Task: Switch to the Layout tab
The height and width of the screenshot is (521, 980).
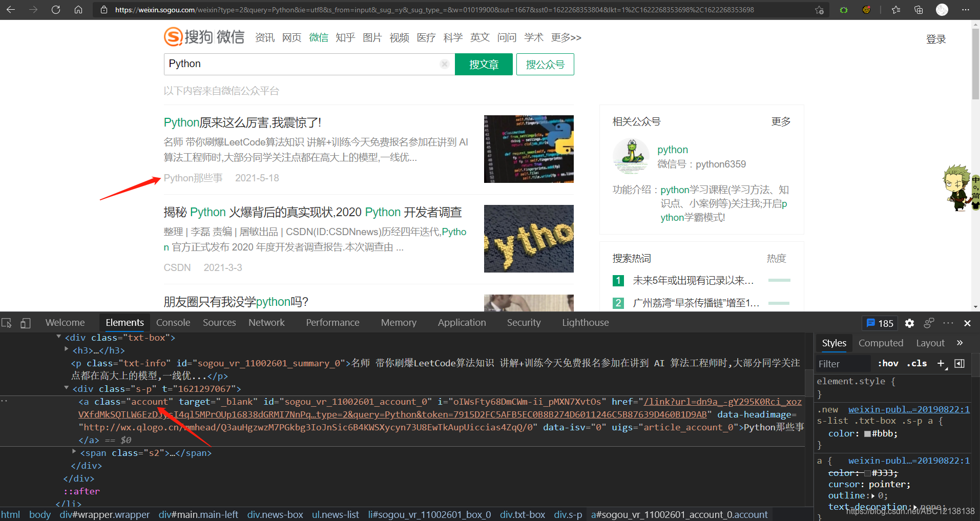Action: [x=930, y=343]
